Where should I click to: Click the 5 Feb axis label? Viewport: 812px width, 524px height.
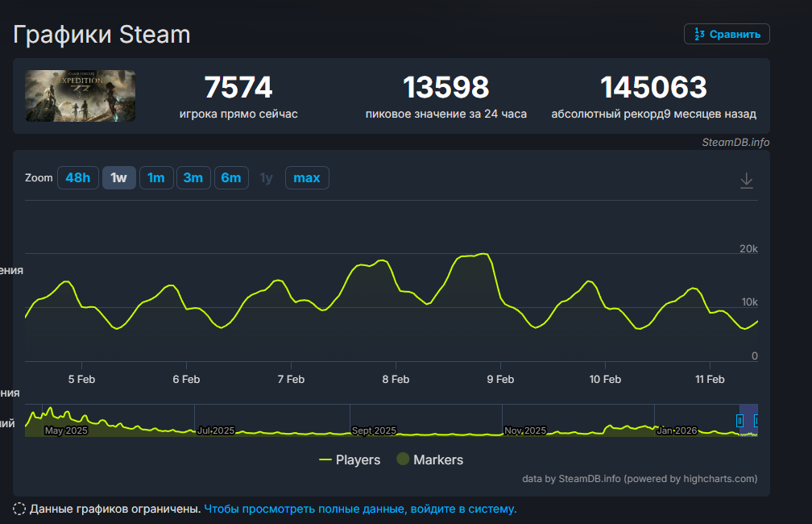point(81,380)
